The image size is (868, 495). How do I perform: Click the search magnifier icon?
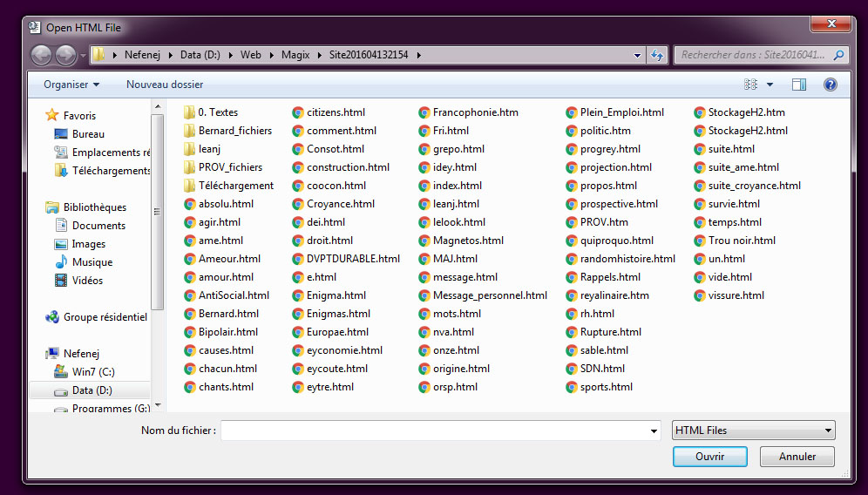[x=838, y=55]
